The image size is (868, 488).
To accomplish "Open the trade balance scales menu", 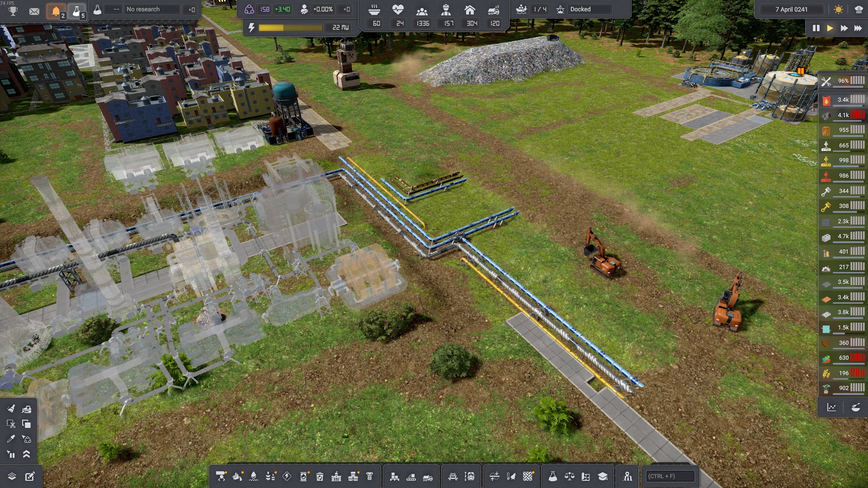I will (x=570, y=476).
